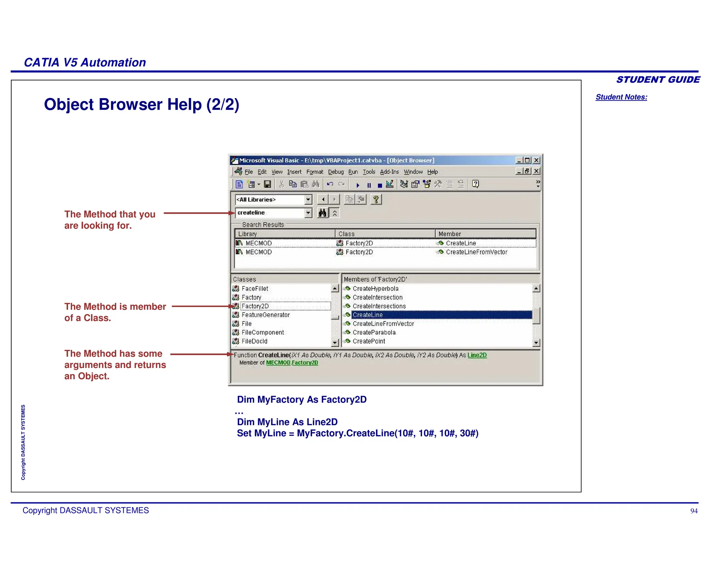
Task: Click the Search binoculars button beside createline
Action: click(322, 213)
